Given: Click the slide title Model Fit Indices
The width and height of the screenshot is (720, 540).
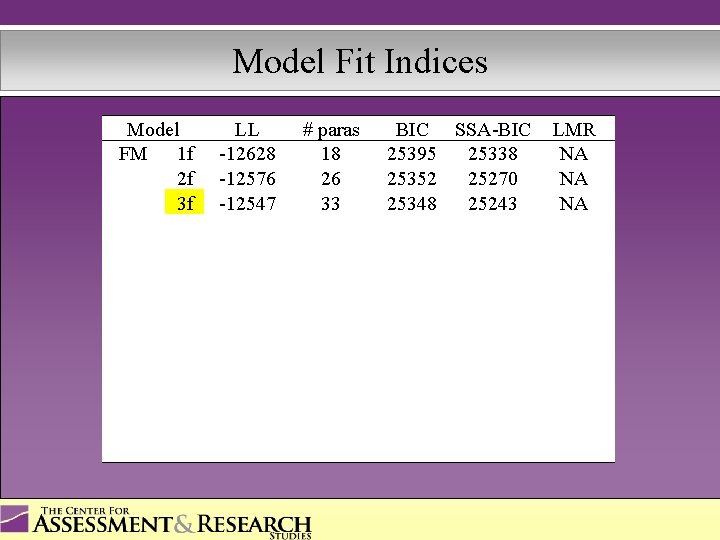Looking at the screenshot, I should (360, 61).
